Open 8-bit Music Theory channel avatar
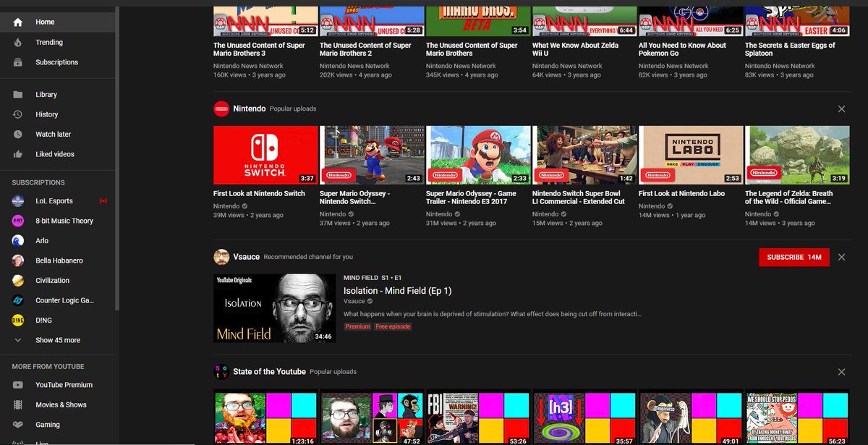 [18, 221]
